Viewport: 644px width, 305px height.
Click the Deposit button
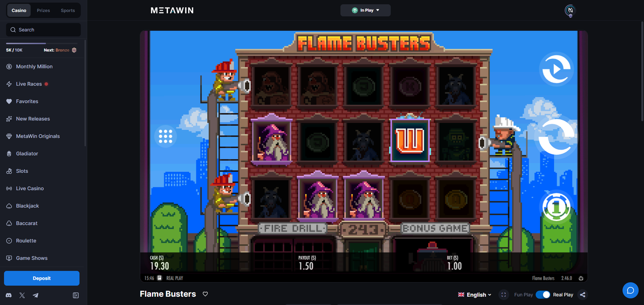(x=42, y=278)
